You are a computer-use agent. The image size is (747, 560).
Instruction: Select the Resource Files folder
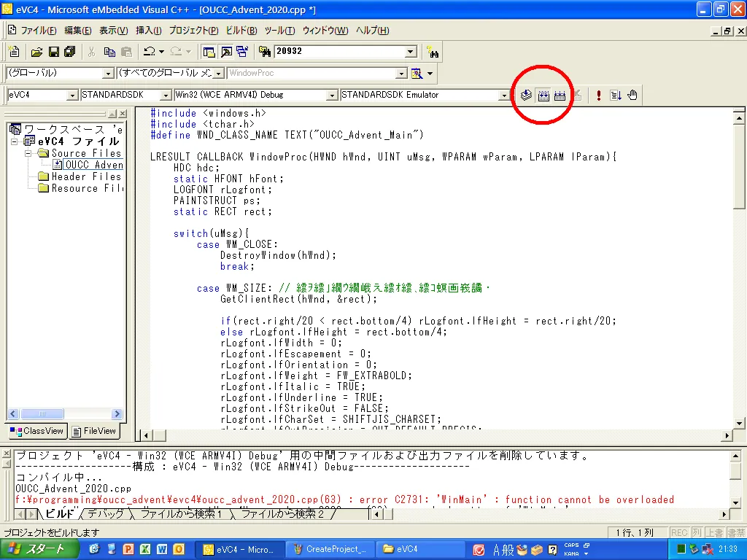[x=88, y=189]
